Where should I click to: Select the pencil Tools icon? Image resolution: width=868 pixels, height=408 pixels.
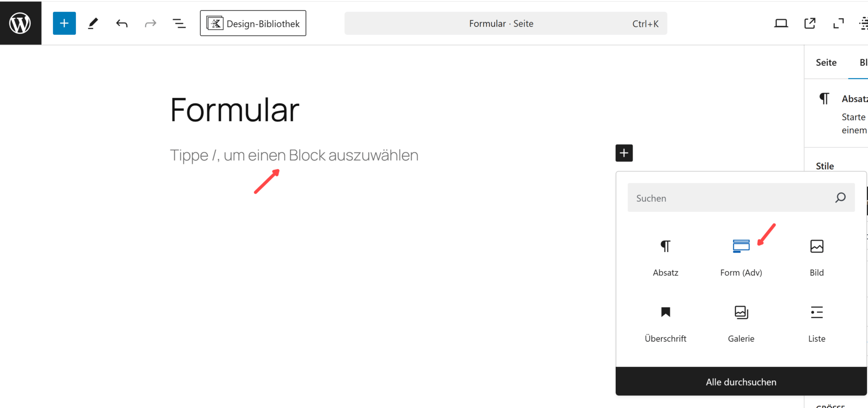point(93,23)
